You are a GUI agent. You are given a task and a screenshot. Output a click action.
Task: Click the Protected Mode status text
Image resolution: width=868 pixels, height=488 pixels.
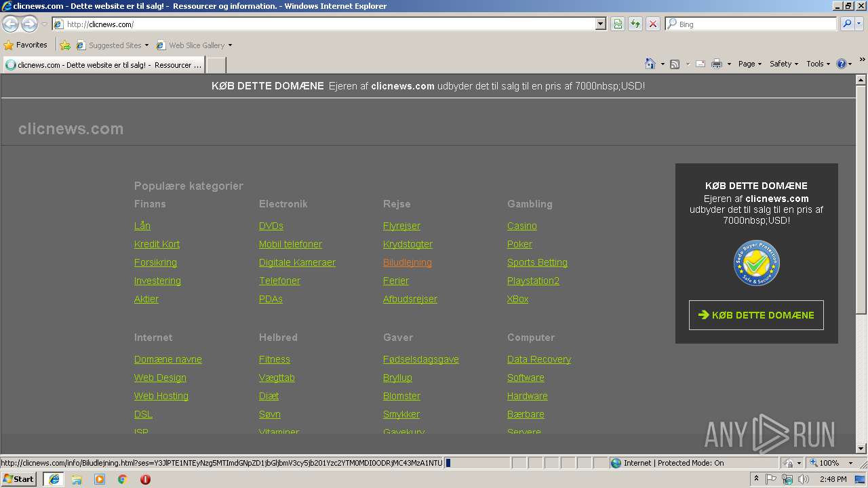pos(674,463)
